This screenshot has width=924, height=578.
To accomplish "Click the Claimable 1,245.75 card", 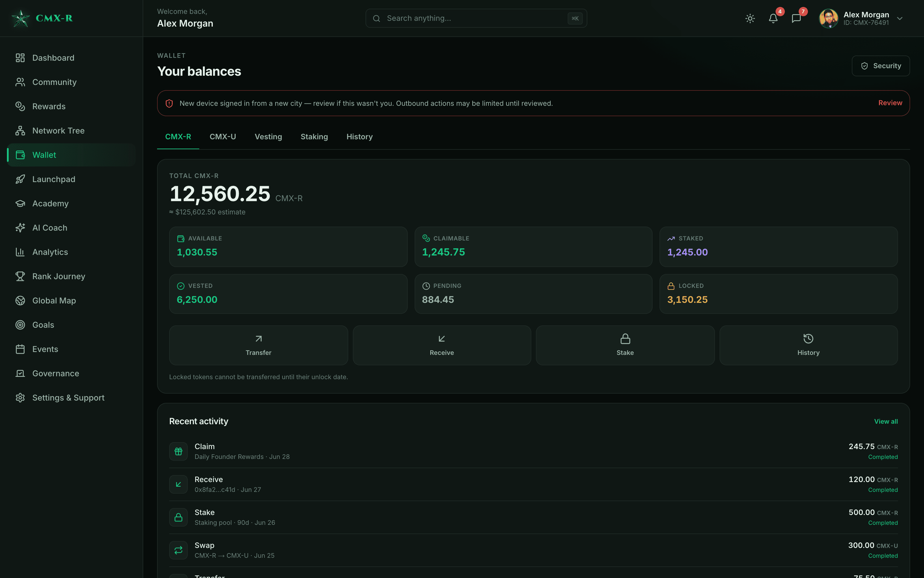I will point(533,247).
